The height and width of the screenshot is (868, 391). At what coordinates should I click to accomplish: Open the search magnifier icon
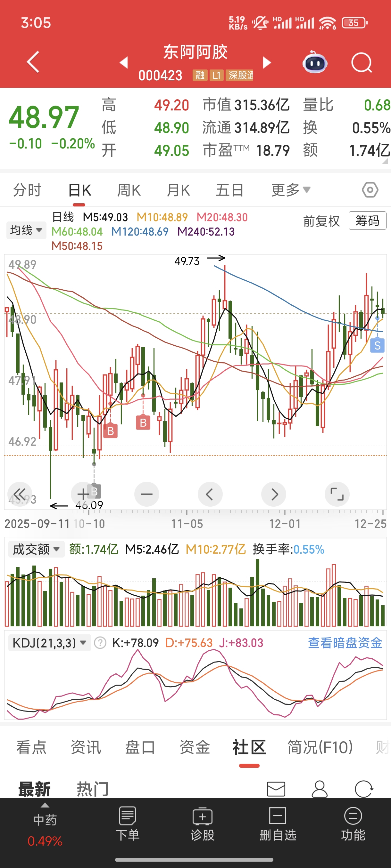point(361,63)
